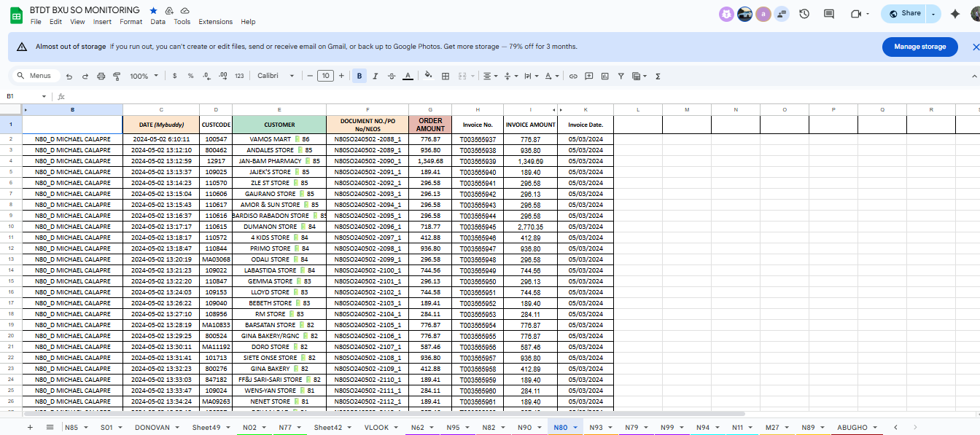Click the insert chart icon
This screenshot has width=980, height=435.
[x=604, y=76]
